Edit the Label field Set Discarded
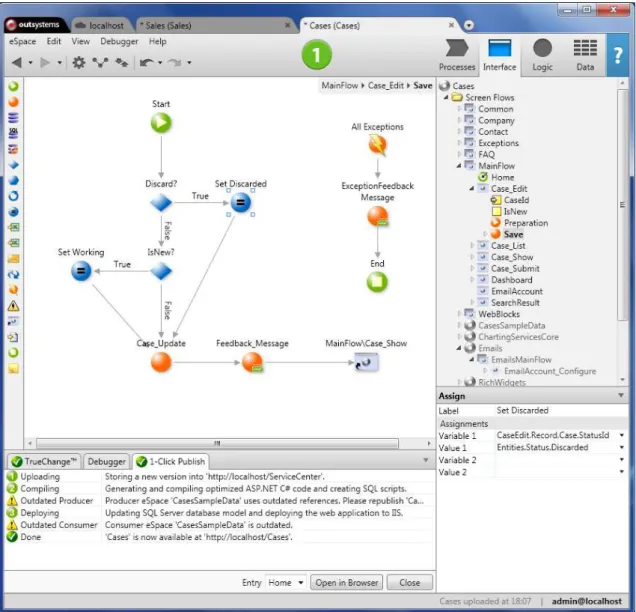 (x=560, y=410)
